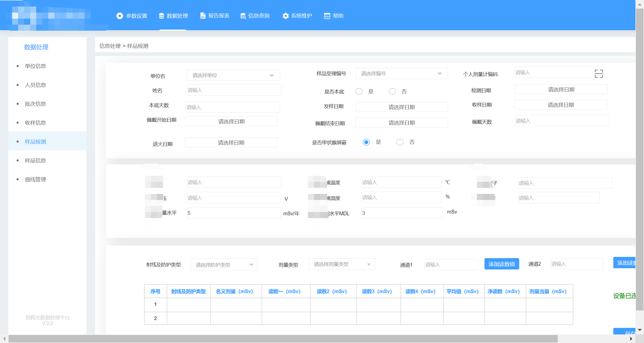
Task: Go to 样品信息 in sidebar
Action: tap(47, 160)
